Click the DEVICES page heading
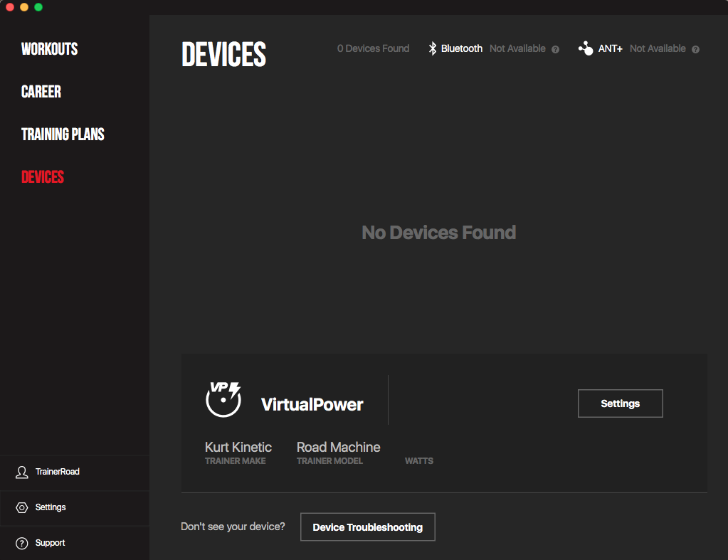The height and width of the screenshot is (560, 728). [223, 54]
